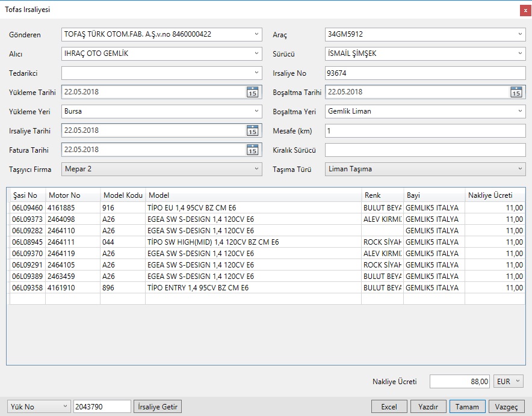Select the TİPO SW HIGH(MID) model cell

click(x=253, y=242)
